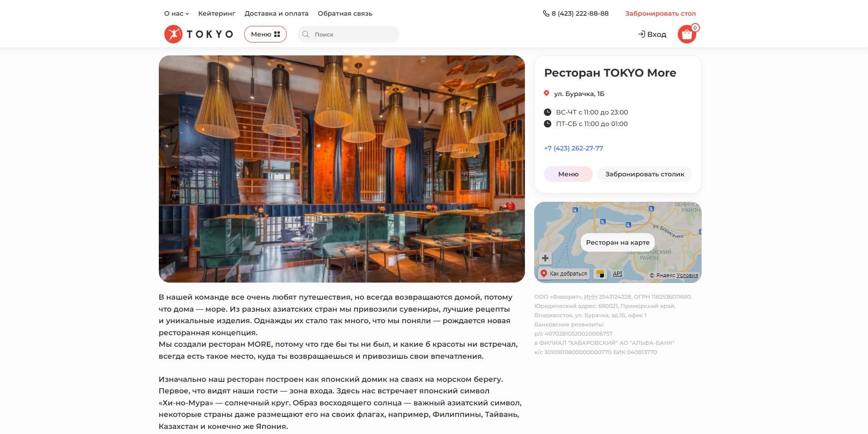Open Кейтеринг menu item
Screen dimensions: 868x434
click(217, 13)
